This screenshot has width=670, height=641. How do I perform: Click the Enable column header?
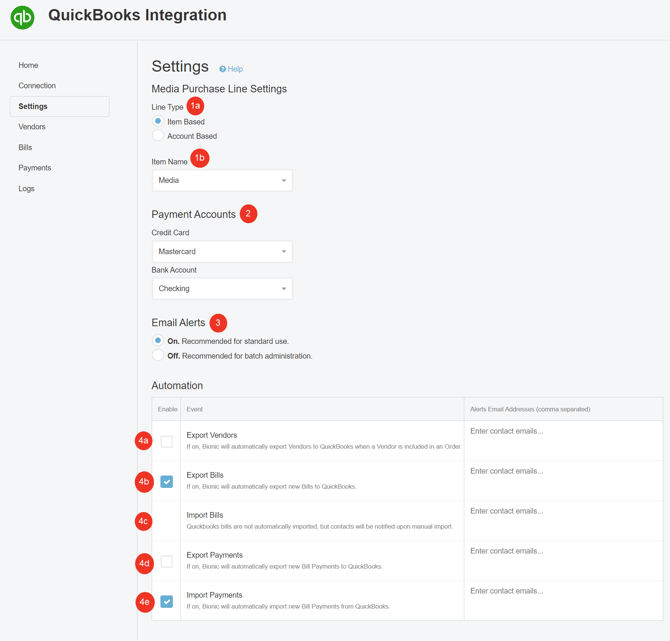click(167, 409)
